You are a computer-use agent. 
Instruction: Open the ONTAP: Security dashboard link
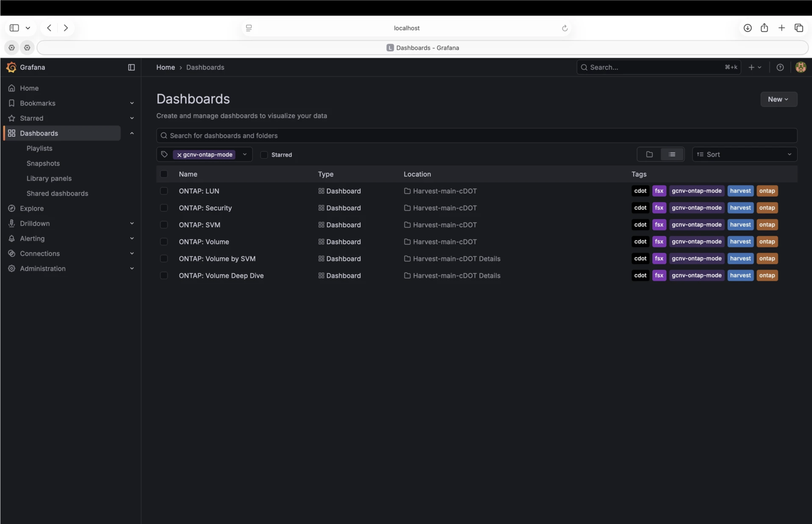coord(205,208)
